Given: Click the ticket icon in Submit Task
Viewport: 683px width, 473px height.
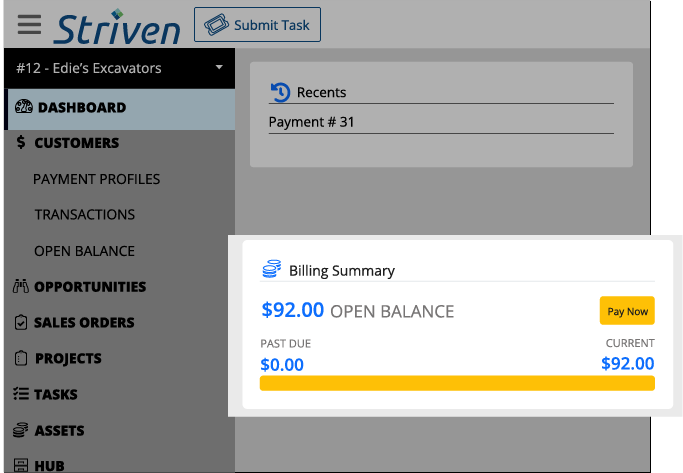Looking at the screenshot, I should click(216, 25).
